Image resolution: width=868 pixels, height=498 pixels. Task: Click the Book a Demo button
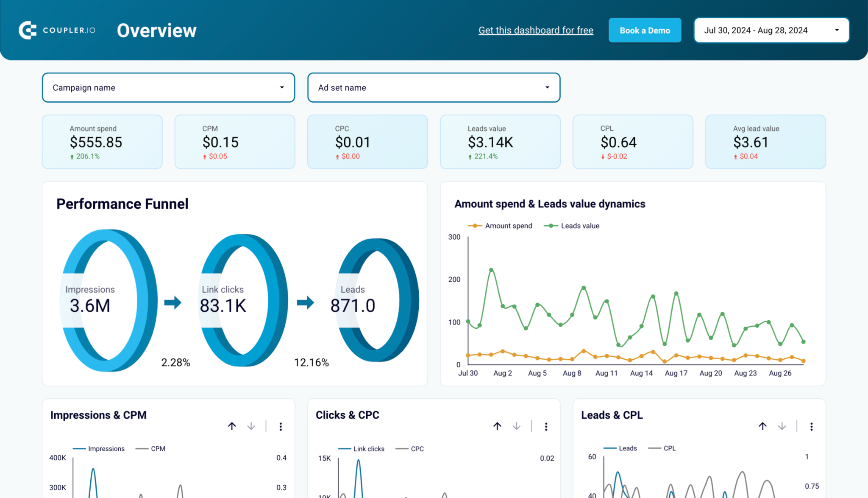point(645,30)
